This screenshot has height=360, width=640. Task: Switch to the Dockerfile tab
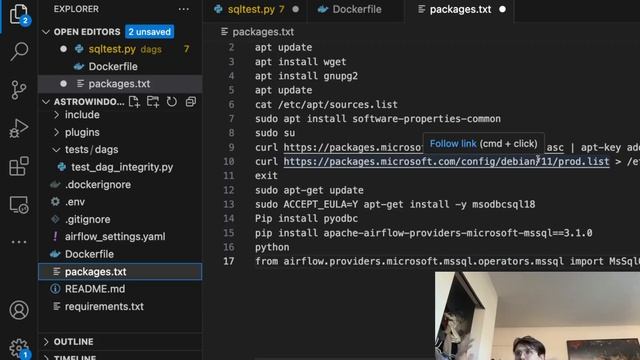357,9
